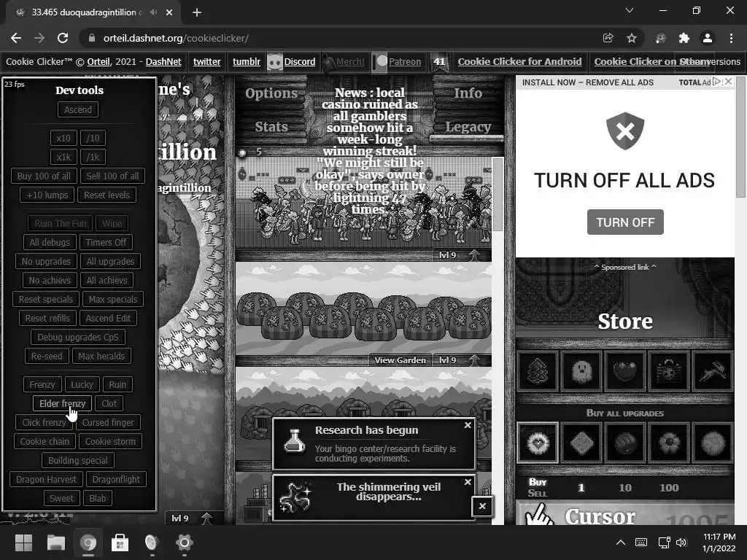The height and width of the screenshot is (560, 747).
Task: Click the Blab button
Action: pyautogui.click(x=98, y=498)
